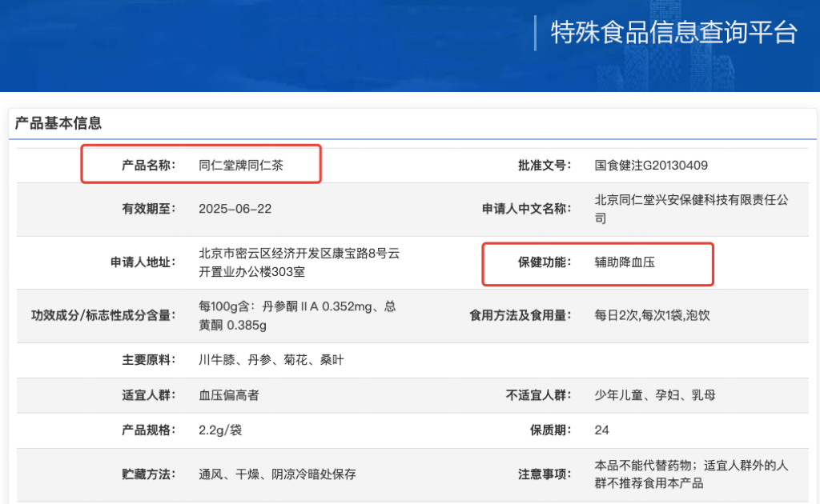The height and width of the screenshot is (504, 820).
Task: Select ingredient content 丹参酮ⅡA 0.352mg text
Action: pos(317,306)
